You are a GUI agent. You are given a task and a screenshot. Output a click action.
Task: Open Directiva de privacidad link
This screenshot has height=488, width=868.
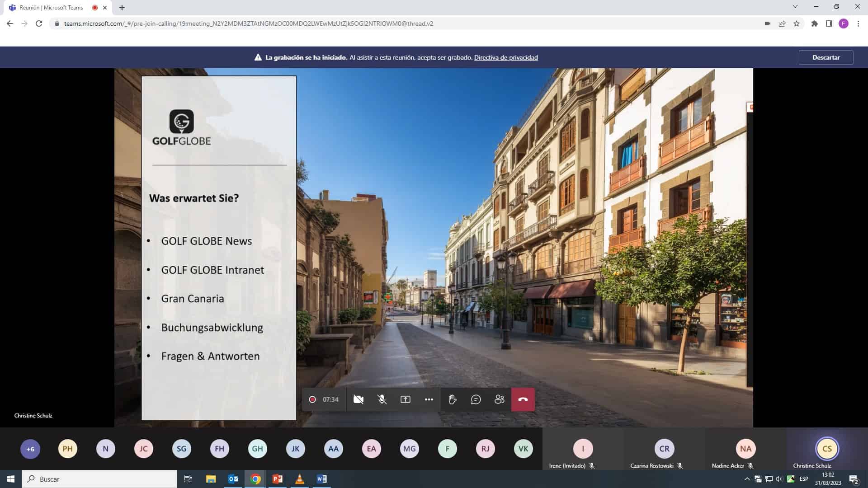pos(506,57)
